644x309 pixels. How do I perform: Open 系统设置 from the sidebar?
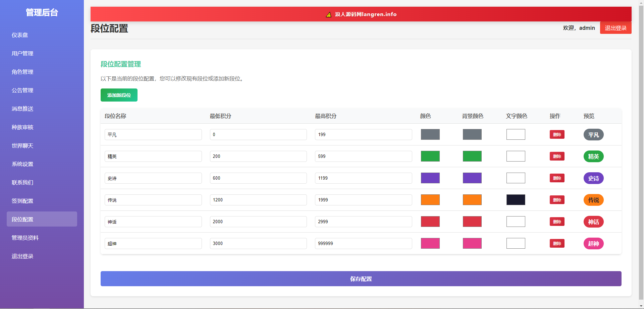tap(22, 164)
